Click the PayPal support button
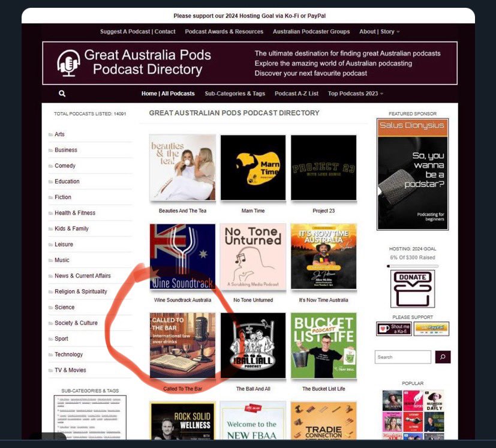The height and width of the screenshot is (448, 496). point(431,329)
